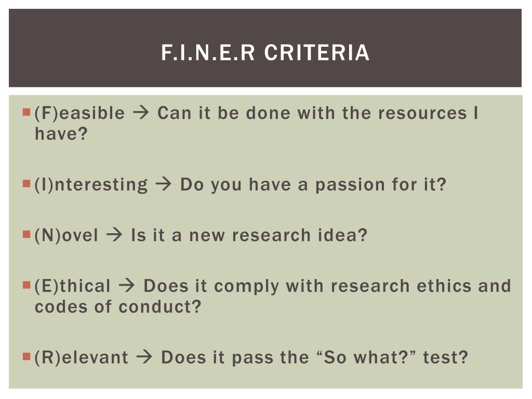Click the arrow after (I)nteresting
Screen dimensions: 532x399
pos(164,184)
